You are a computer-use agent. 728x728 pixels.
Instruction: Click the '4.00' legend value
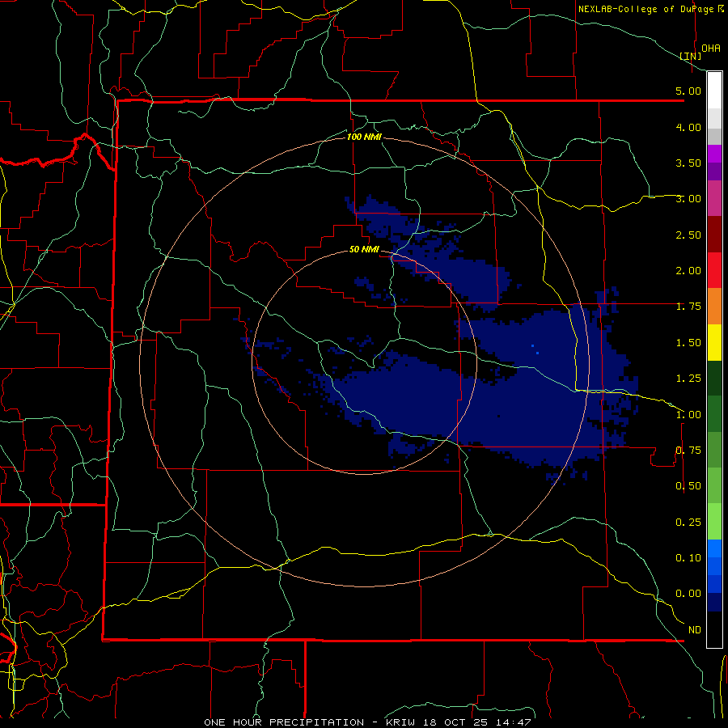point(688,127)
